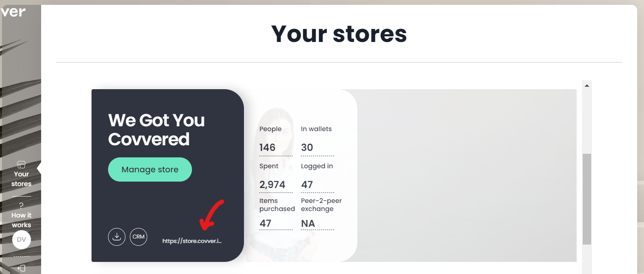
Task: Click the Logged in value 47
Action: tap(307, 185)
